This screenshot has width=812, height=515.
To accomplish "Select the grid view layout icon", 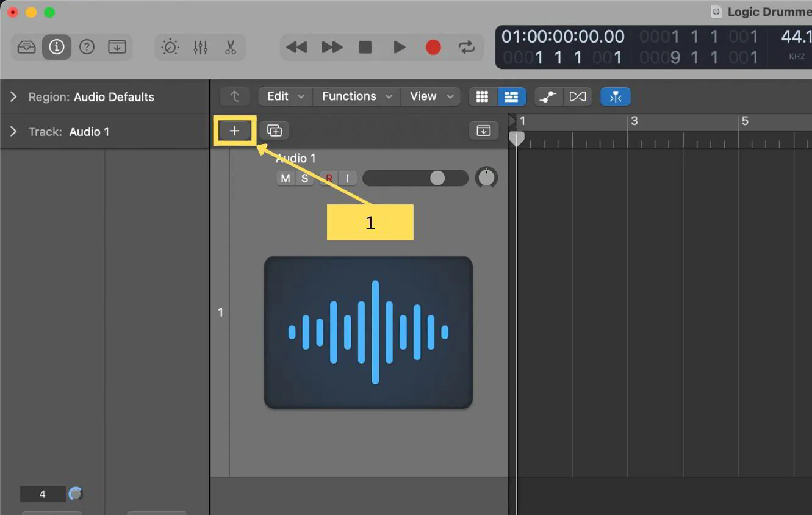I will tap(482, 96).
